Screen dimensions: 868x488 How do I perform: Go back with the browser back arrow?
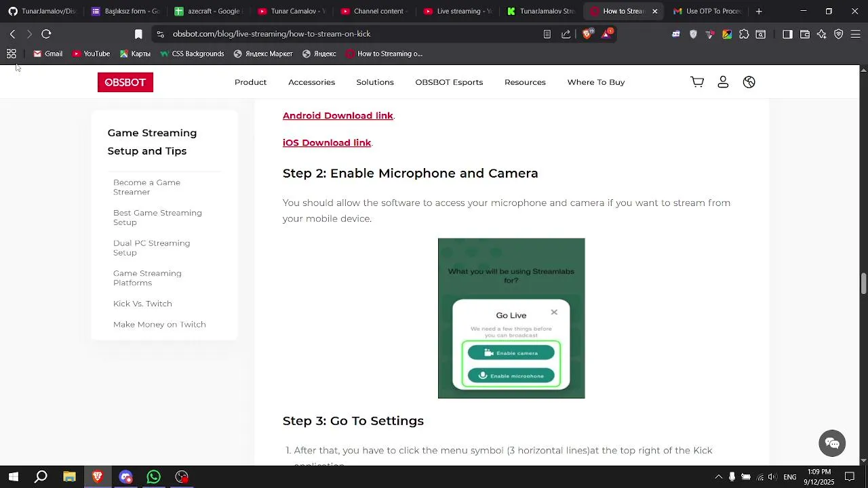(13, 34)
